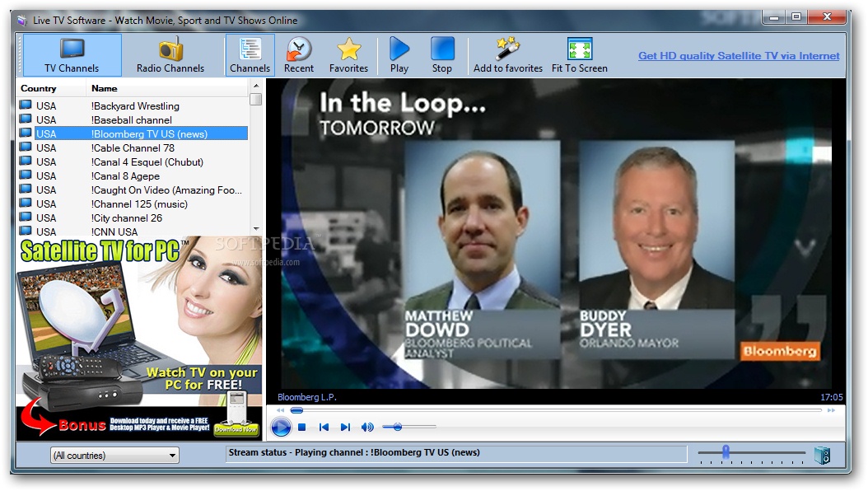868x491 pixels.
Task: Click TV icon beside !Channel 125 (music)
Action: [26, 203]
